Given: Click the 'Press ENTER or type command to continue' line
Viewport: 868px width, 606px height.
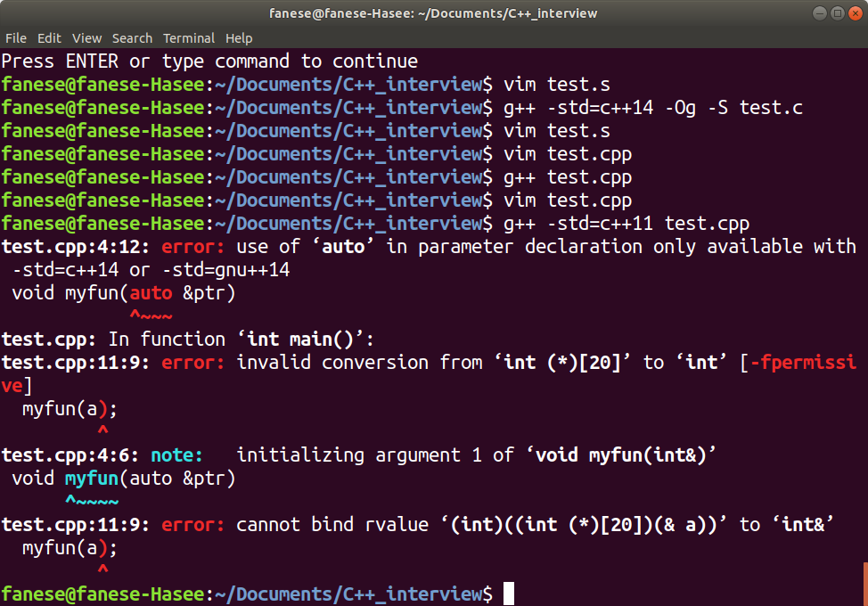Looking at the screenshot, I should 209,61.
